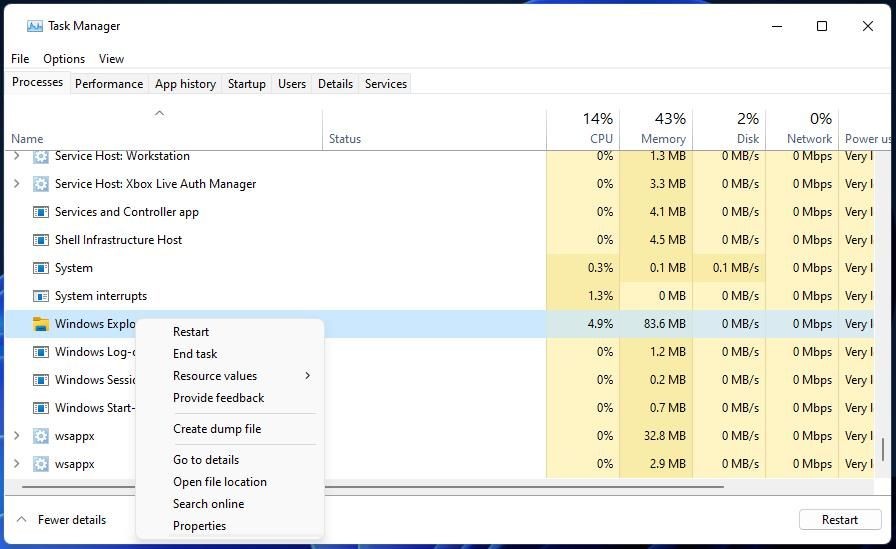Open the Options menu
The image size is (896, 549).
pos(64,59)
